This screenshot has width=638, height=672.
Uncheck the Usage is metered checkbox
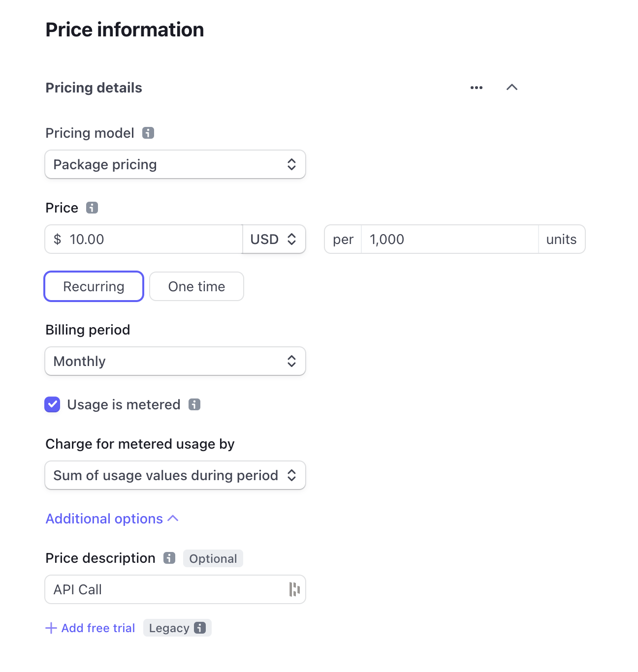pyautogui.click(x=52, y=404)
